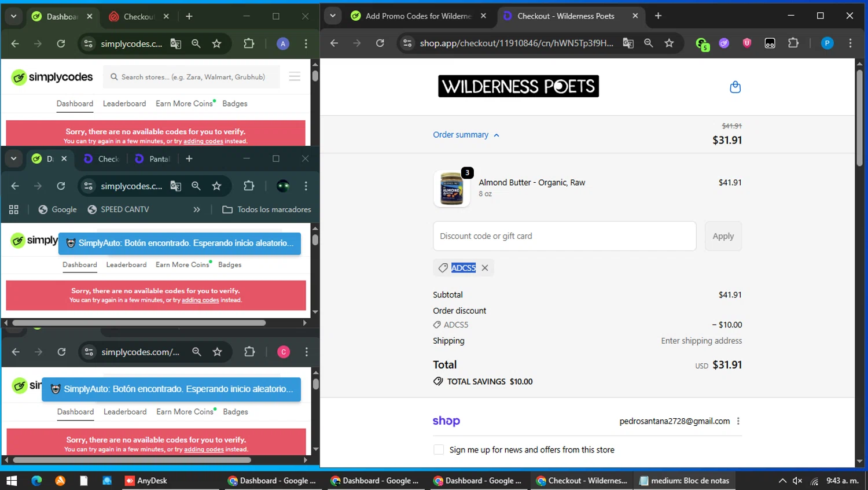Viewport: 868px width, 490px height.
Task: Open the Google bookmark in middle-left window
Action: point(57,209)
